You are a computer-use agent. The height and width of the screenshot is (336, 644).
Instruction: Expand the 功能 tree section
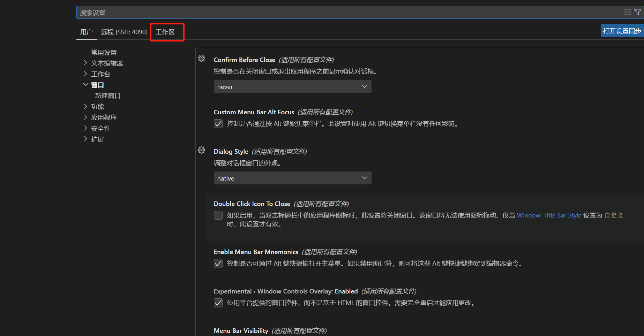click(x=85, y=106)
